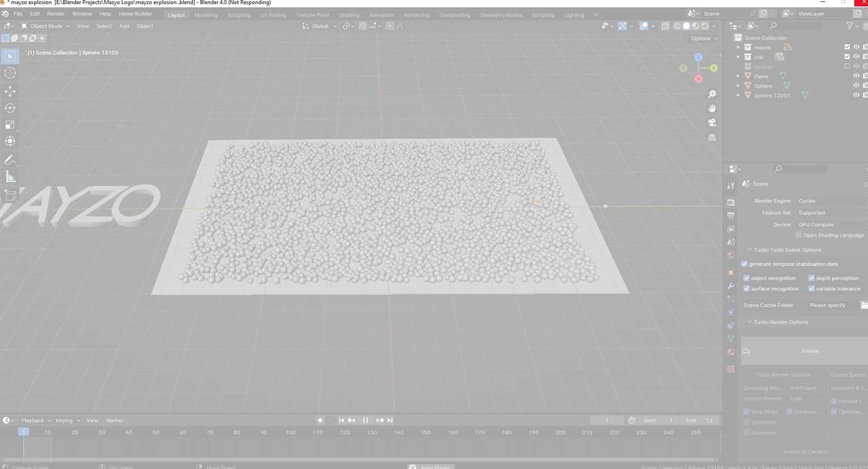Open the Output properties tab
The image size is (868, 469).
[x=730, y=216]
